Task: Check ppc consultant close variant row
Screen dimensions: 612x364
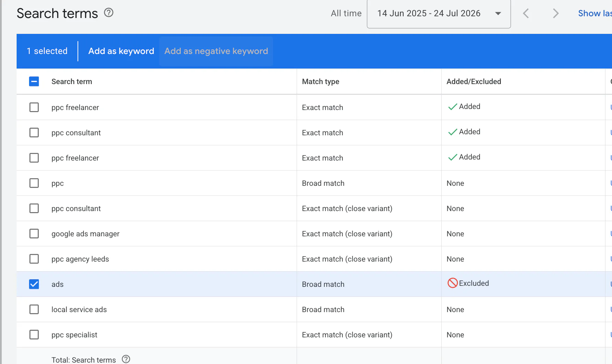Action: coord(34,208)
